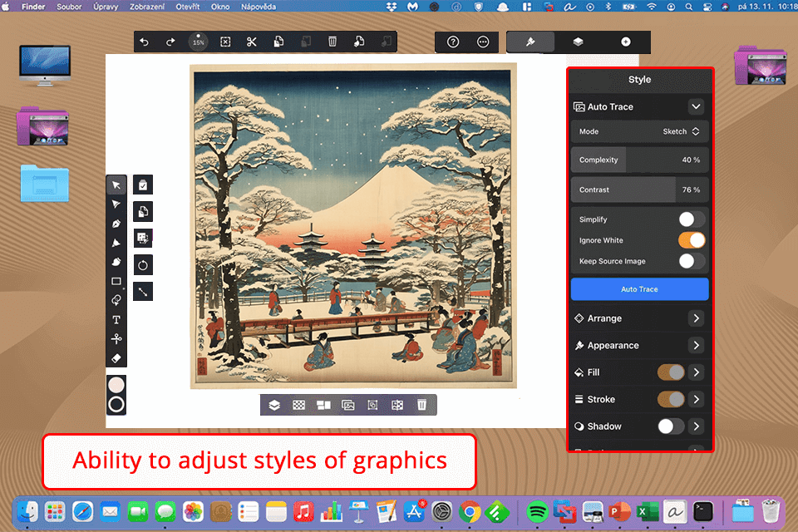Enable the Keep Source Image switch

692,261
